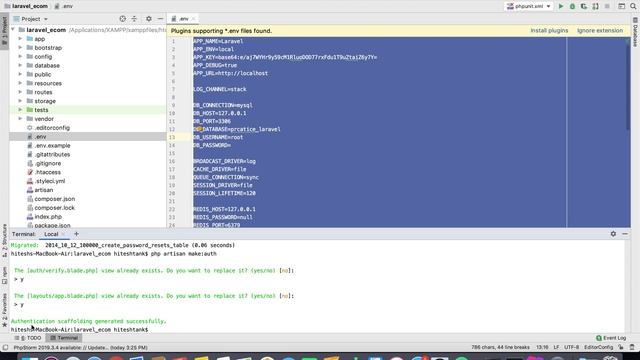Expand the app folder

coord(20,39)
